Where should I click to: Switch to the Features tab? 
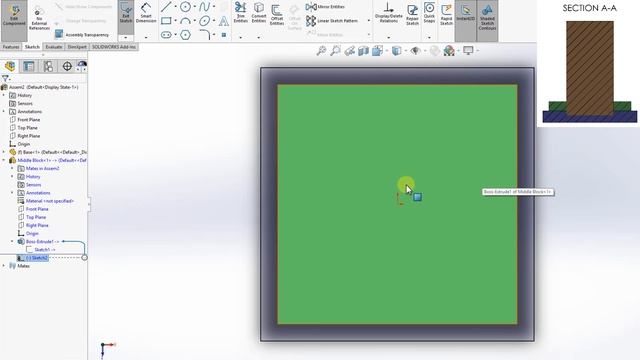11,47
